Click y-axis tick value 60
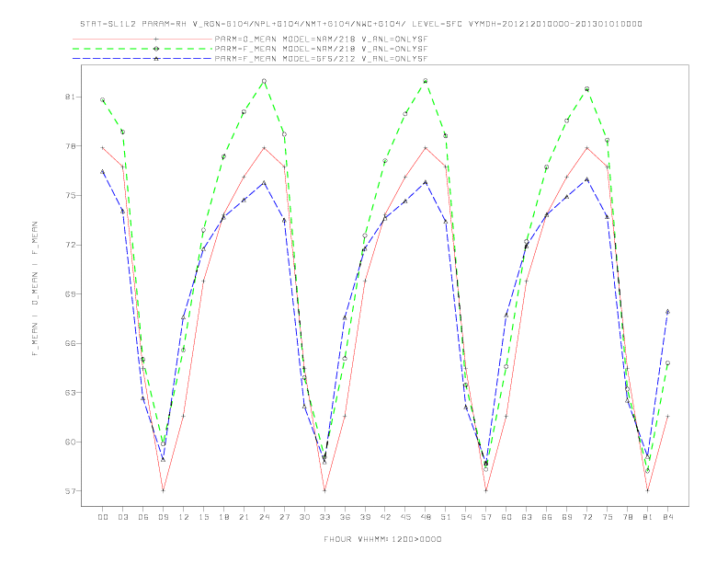The height and width of the screenshot is (563, 728). 70,442
